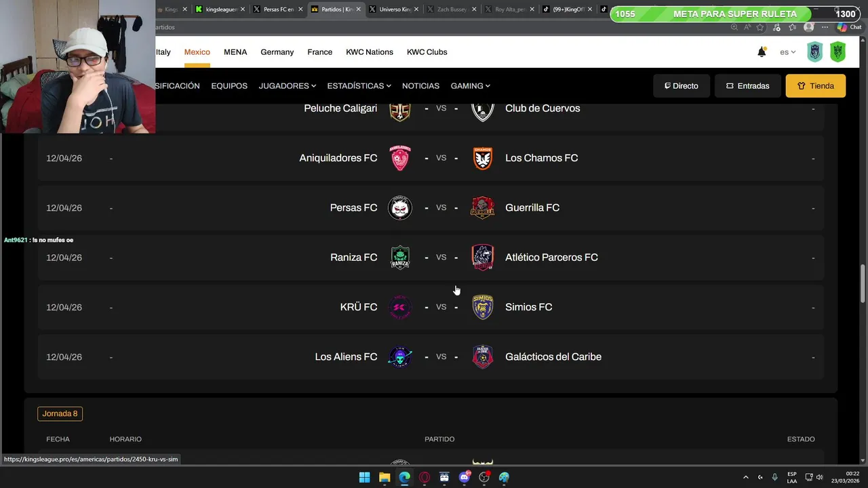Open the GAMING dropdown menu
Image resolution: width=868 pixels, height=488 pixels.
coord(470,86)
